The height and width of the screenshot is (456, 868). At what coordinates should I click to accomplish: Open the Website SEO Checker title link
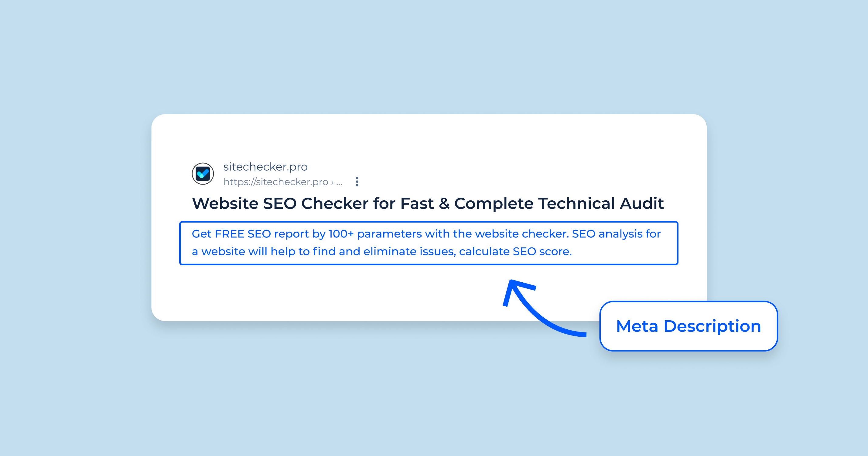[428, 203]
